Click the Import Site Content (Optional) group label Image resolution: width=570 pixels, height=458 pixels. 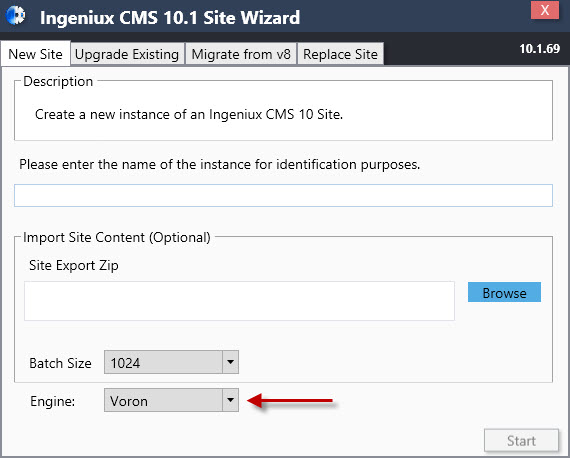pyautogui.click(x=117, y=237)
